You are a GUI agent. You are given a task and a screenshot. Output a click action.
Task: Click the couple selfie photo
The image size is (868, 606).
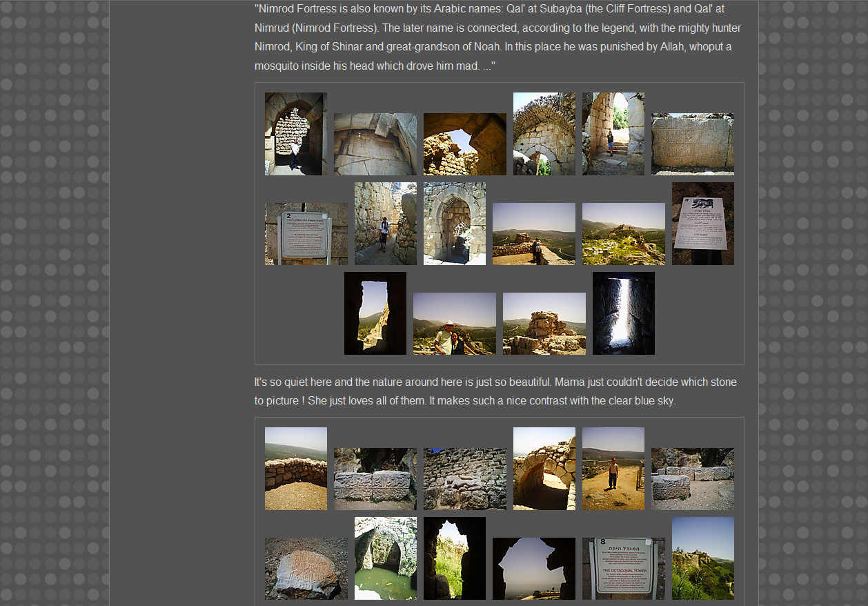tap(454, 323)
